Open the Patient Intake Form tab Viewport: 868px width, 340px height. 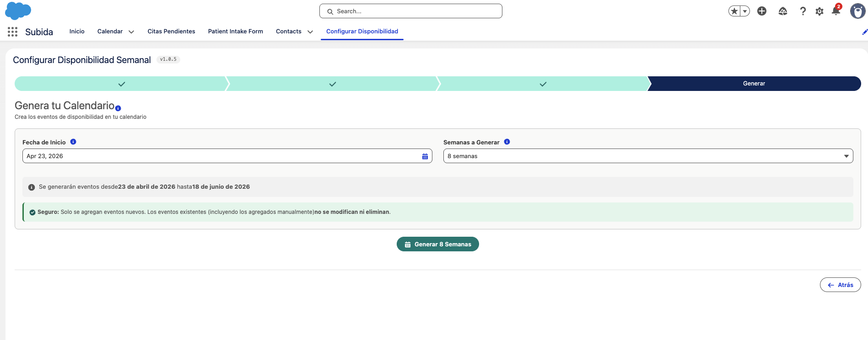coord(236,32)
